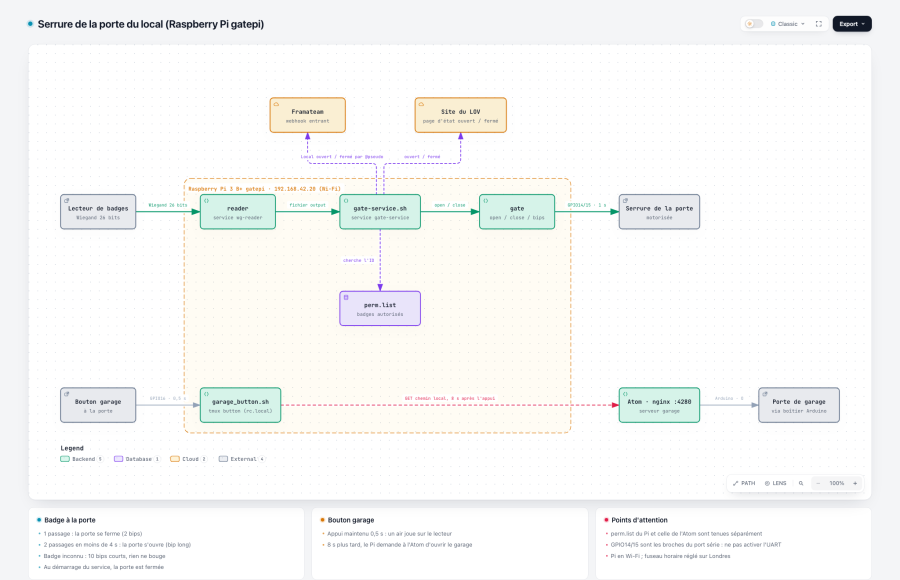Viewport: 900px width, 580px height.
Task: Click the External legend swatch
Action: point(223,459)
